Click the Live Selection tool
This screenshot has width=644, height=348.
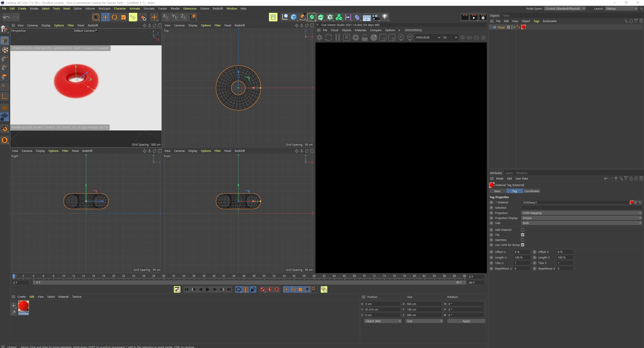[96, 17]
